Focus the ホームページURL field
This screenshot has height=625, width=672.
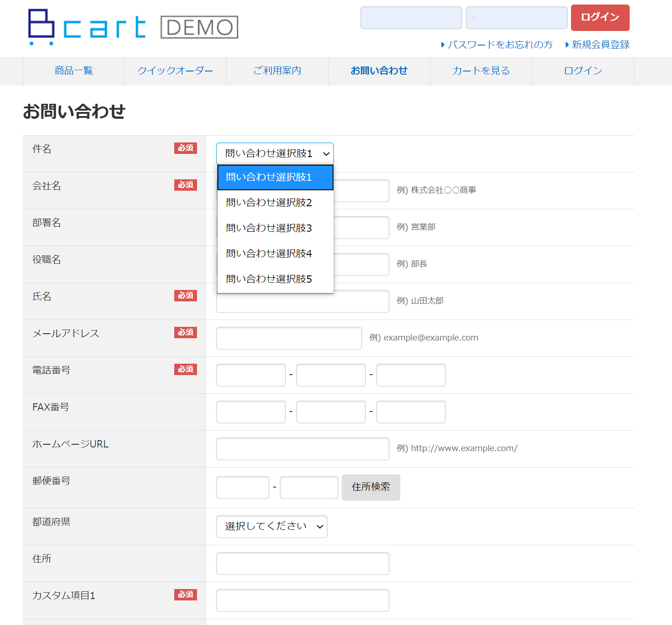303,449
